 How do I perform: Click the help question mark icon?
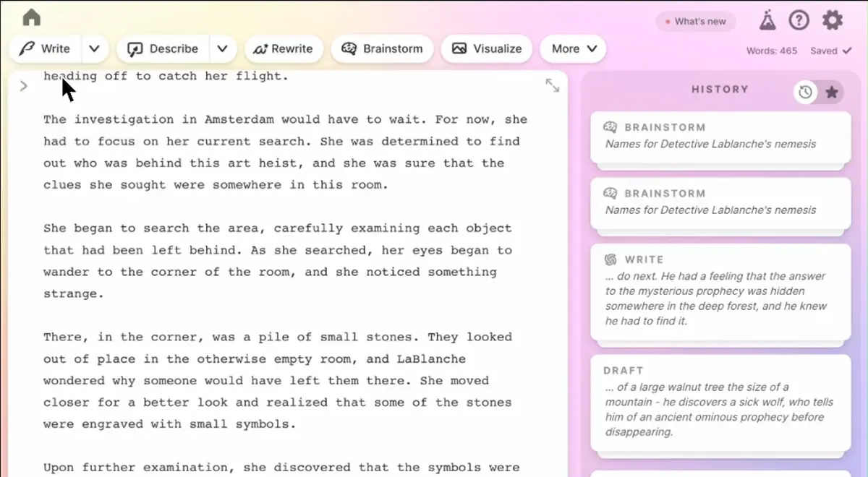(x=799, y=20)
